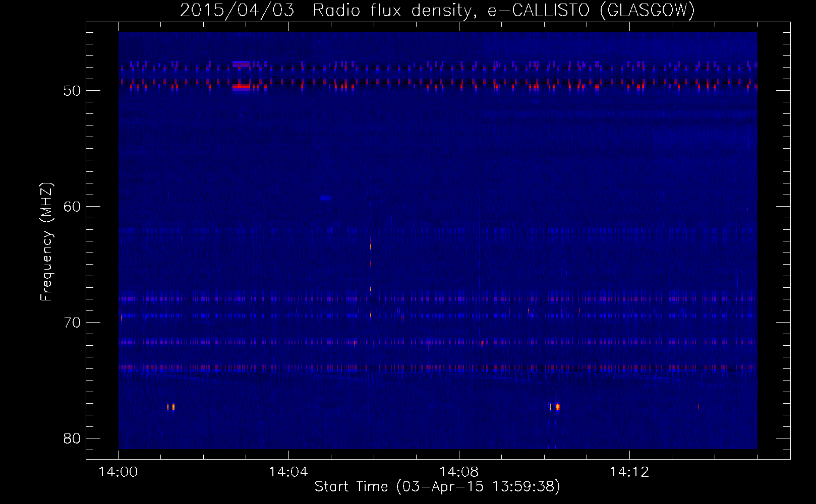Click the 'Start Time (03-Apr-15 13:59:38)' axis label

[437, 486]
